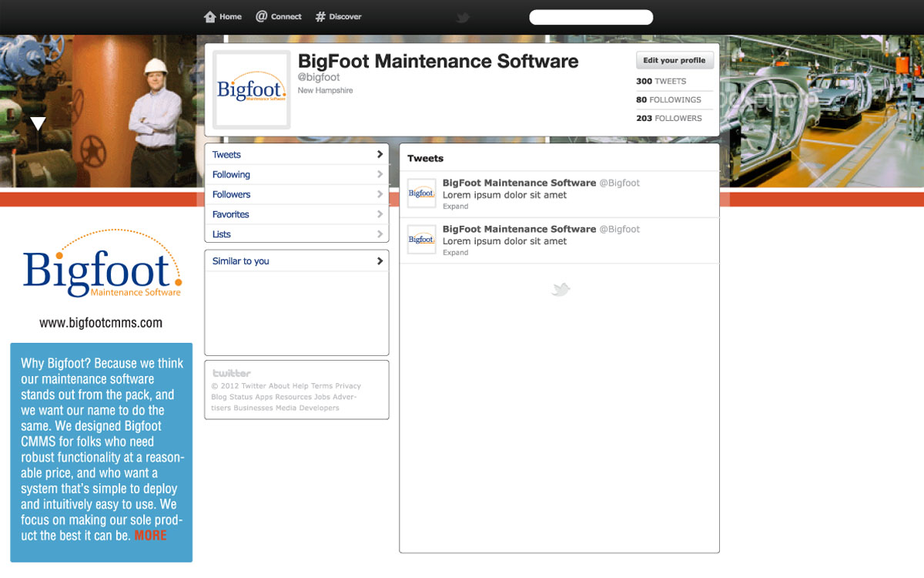The image size is (924, 578).
Task: Click the © 2012 Twitter footer text
Action: click(239, 386)
